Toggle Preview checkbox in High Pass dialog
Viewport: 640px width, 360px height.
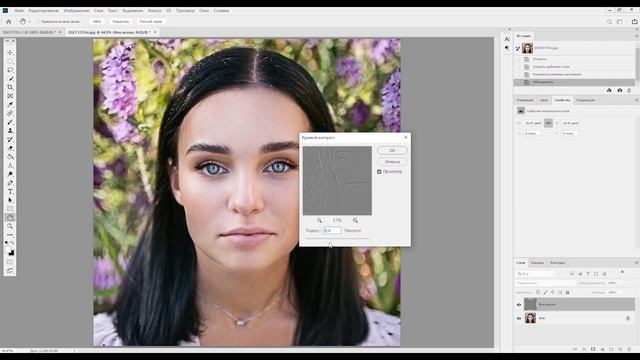(379, 172)
